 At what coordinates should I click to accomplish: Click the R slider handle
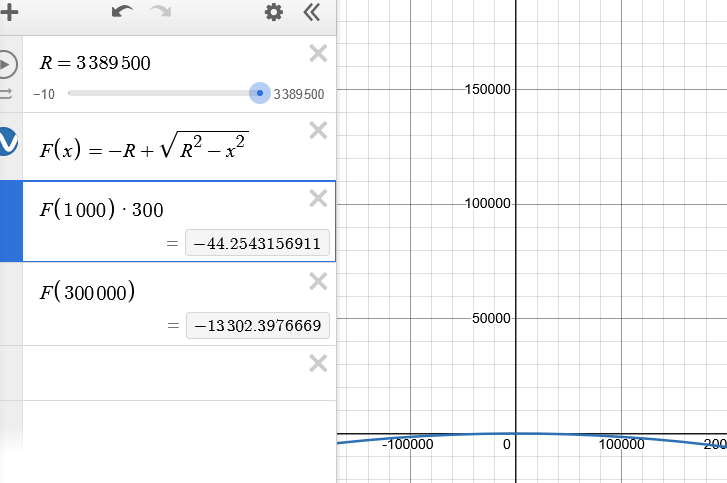point(260,93)
